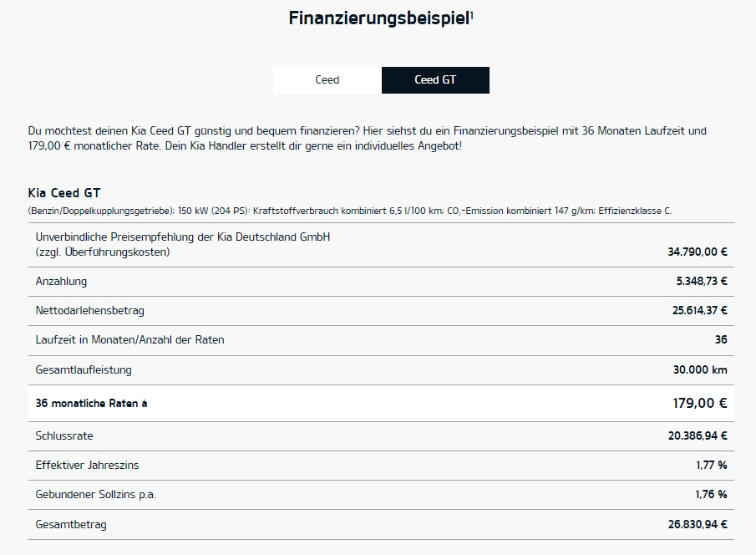Click the Schlussrate amount 20.386,94 €
This screenshot has height=555, width=756.
(698, 435)
